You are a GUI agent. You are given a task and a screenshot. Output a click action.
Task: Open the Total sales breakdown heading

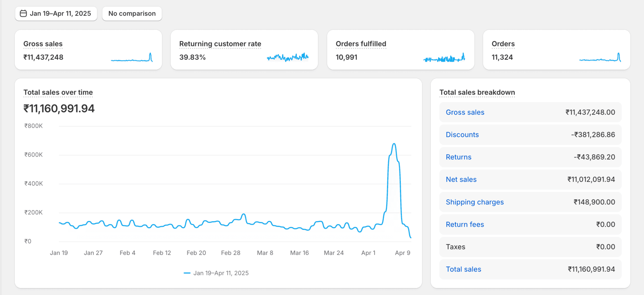coord(477,92)
